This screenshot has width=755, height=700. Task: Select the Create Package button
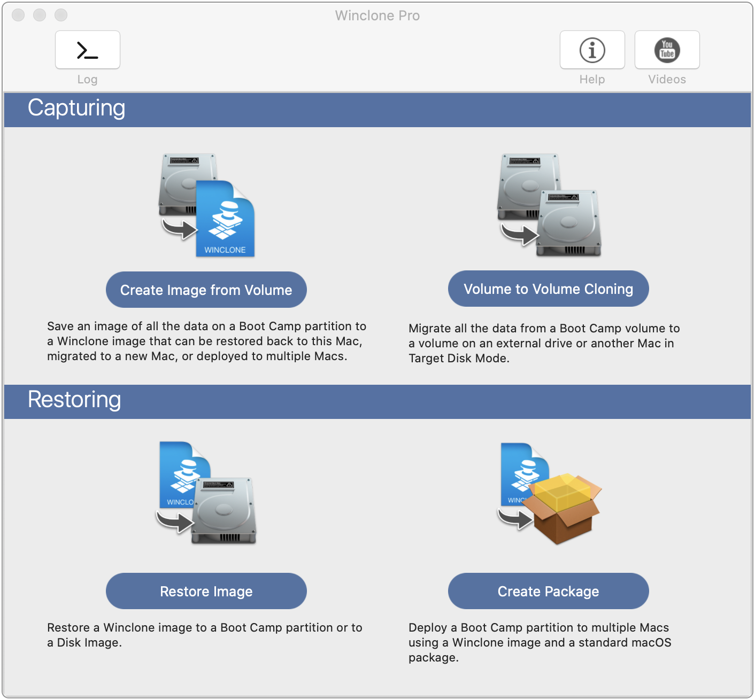coord(549,591)
